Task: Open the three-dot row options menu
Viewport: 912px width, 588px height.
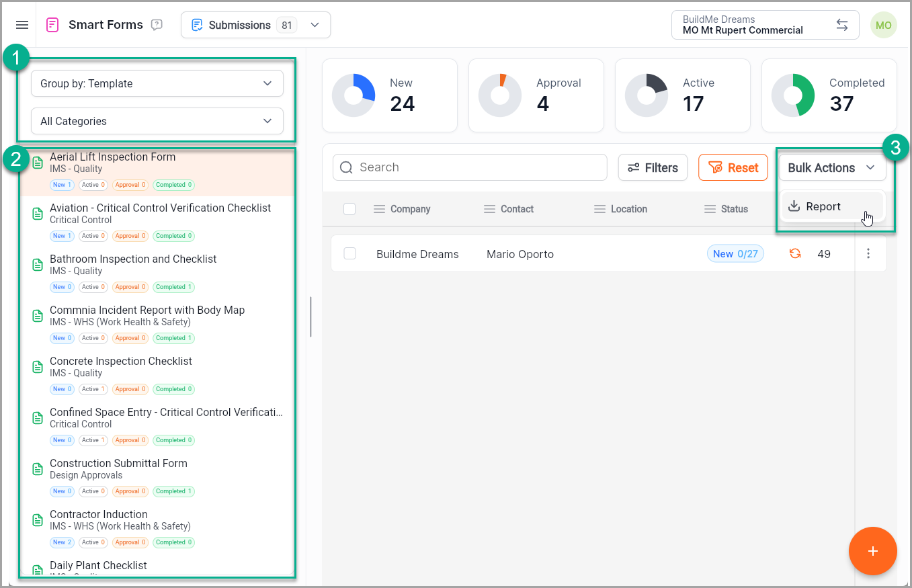Action: pyautogui.click(x=868, y=253)
